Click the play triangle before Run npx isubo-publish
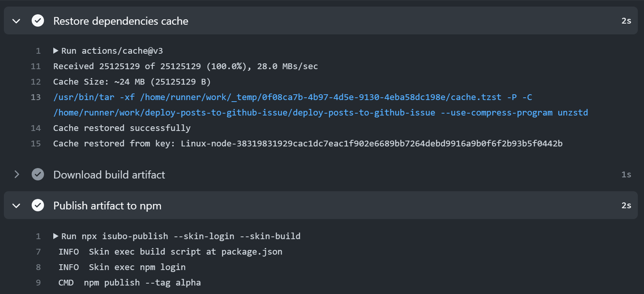This screenshot has height=294, width=644. 56,236
